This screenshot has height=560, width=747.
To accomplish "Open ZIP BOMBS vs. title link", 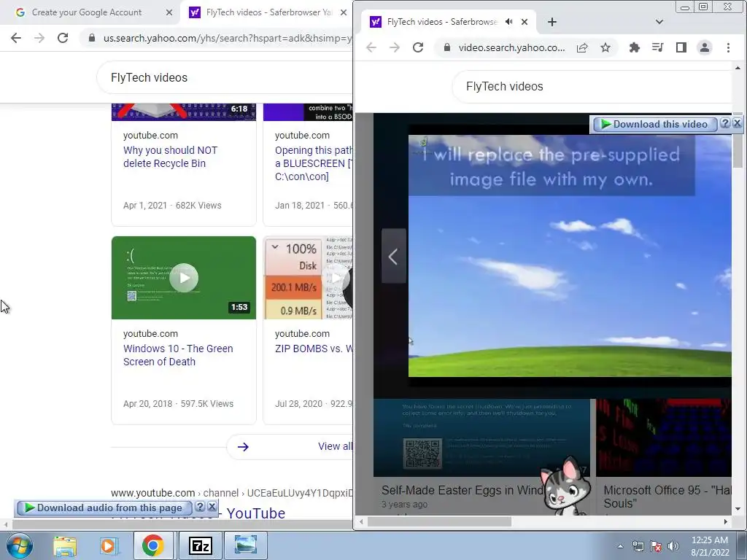I will tap(314, 349).
